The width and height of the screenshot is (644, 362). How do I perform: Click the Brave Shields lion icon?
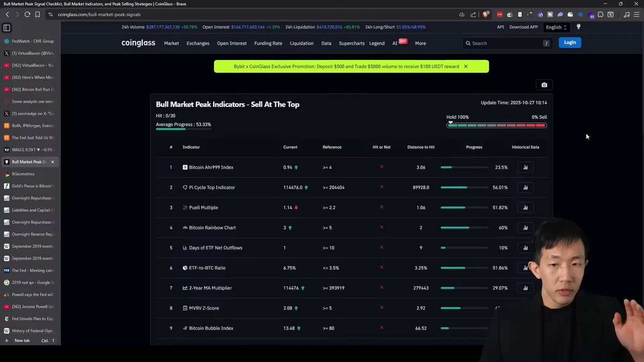(486, 14)
